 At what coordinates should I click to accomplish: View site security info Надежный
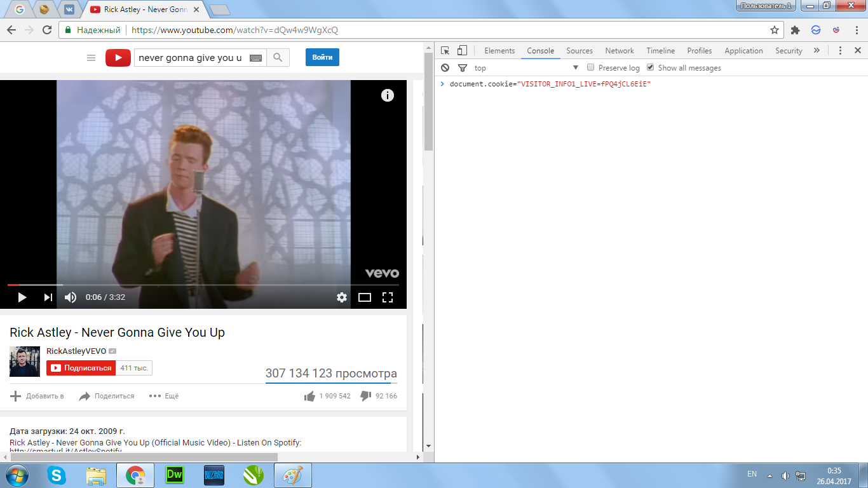click(x=93, y=30)
